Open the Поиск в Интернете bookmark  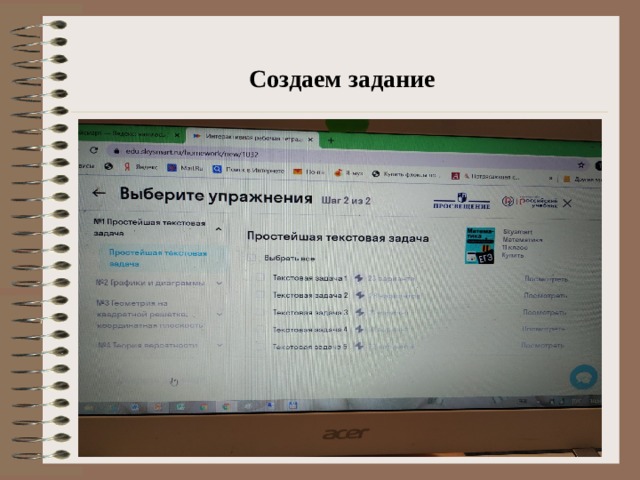coord(248,169)
